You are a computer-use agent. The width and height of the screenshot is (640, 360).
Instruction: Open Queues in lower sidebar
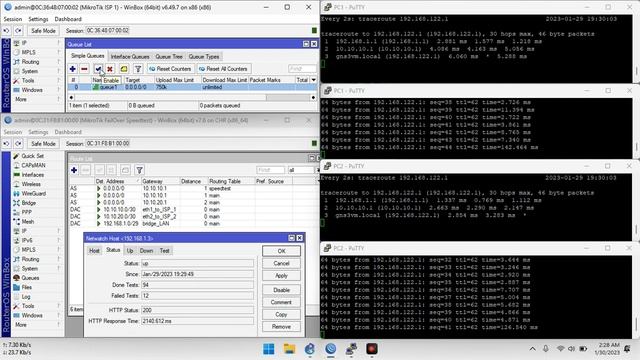[x=29, y=278]
